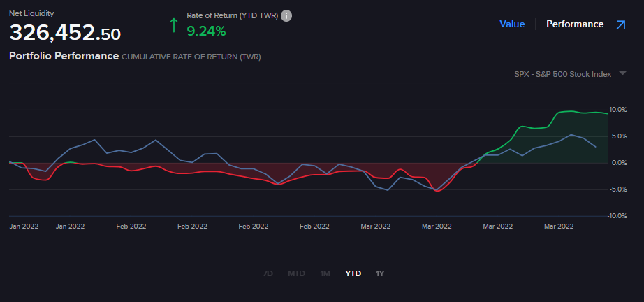Click the Net Liquidity amount 326,452.50
Viewport: 644px width, 302px height.
(x=65, y=33)
